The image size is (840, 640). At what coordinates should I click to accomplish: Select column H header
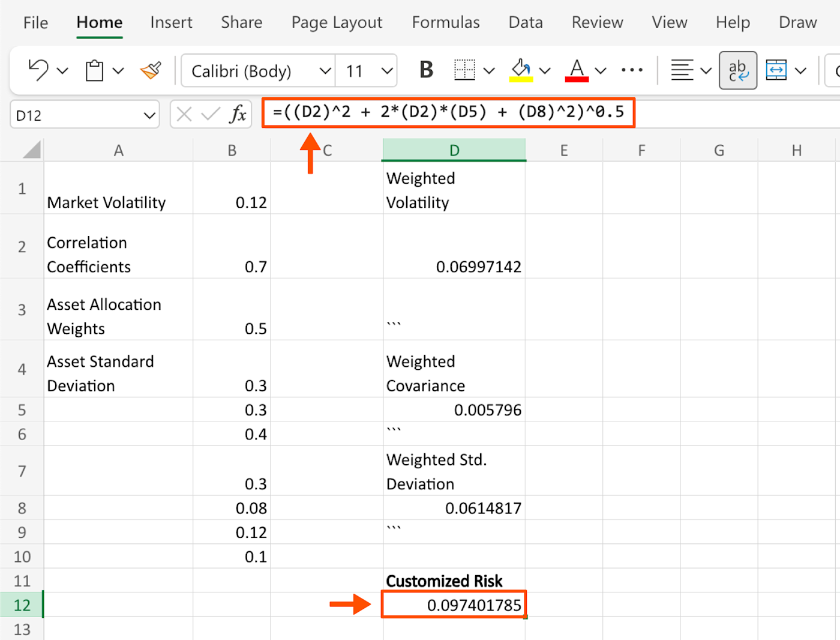(x=797, y=150)
